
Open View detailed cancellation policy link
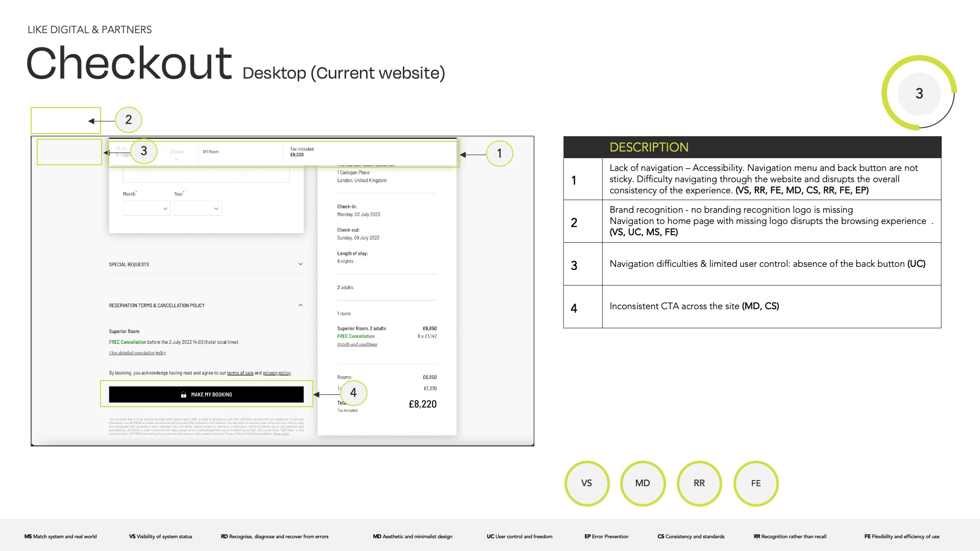pyautogui.click(x=137, y=353)
